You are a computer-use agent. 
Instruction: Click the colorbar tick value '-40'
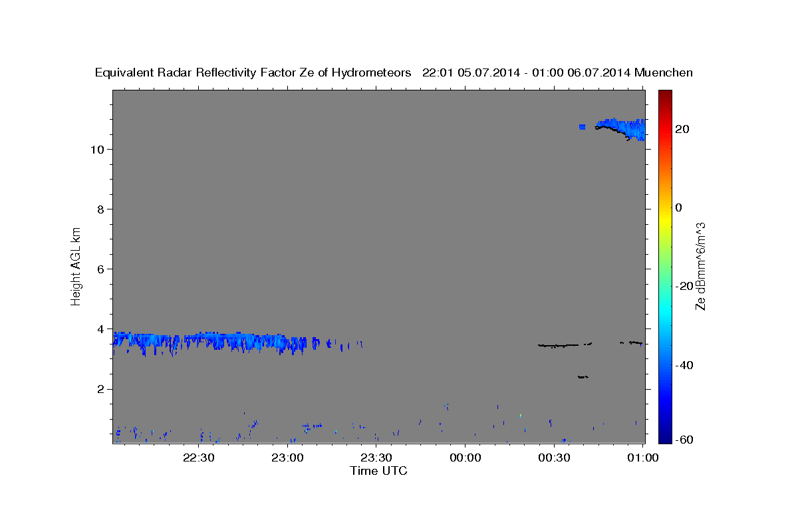pos(685,365)
